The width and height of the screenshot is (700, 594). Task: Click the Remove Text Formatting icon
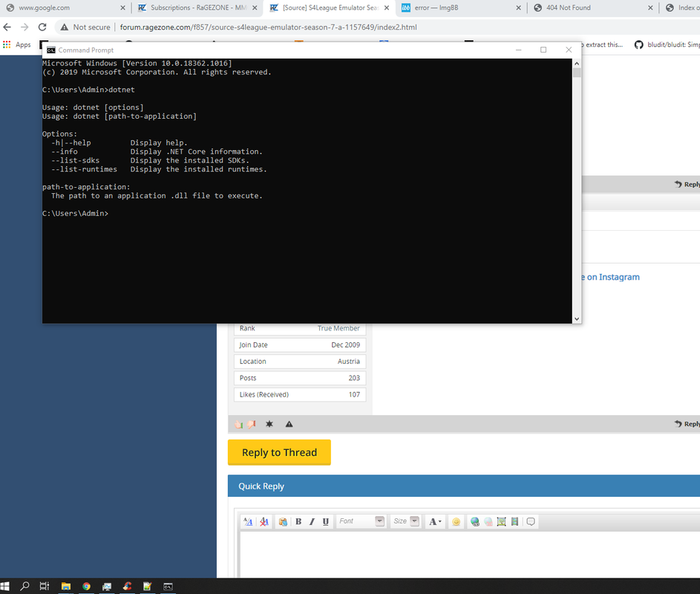264,521
